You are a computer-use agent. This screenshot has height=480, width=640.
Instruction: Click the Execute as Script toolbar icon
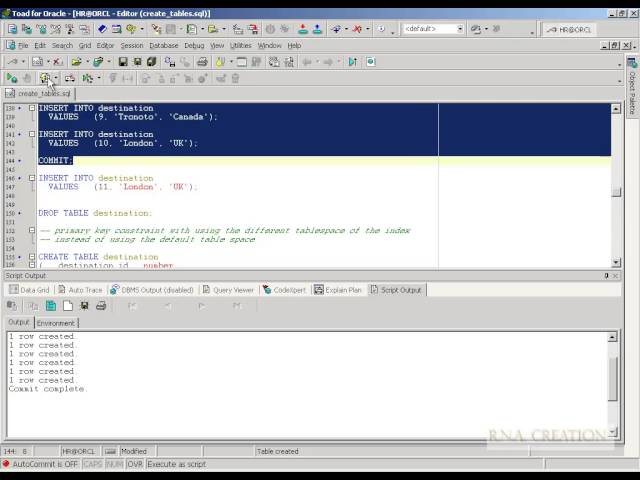click(x=45, y=78)
